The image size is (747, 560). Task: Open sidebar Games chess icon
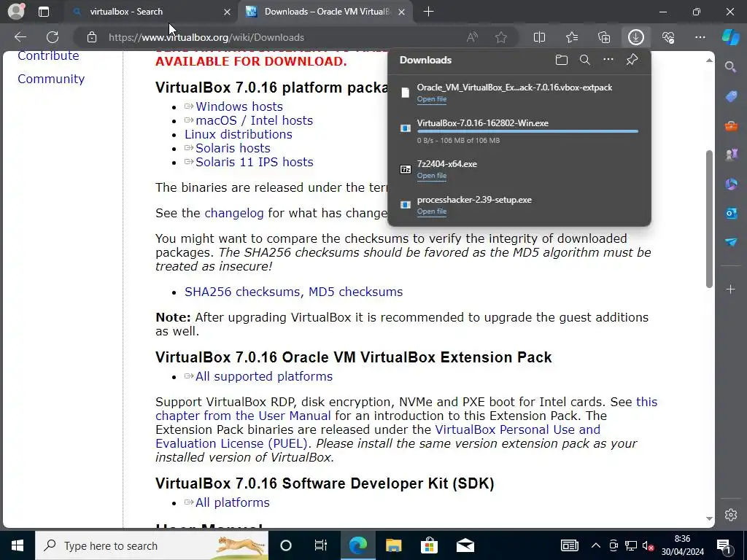tap(731, 155)
